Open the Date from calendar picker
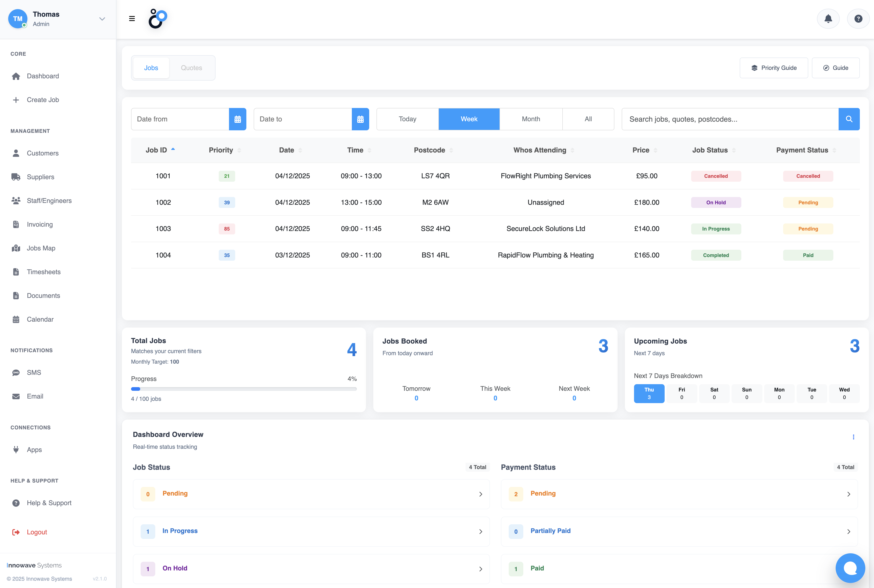The image size is (874, 588). pyautogui.click(x=237, y=119)
